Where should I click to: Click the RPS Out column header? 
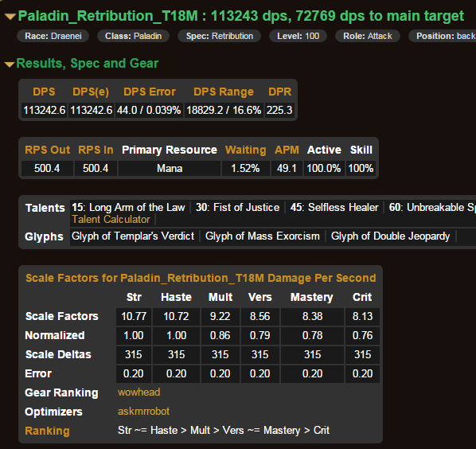(x=47, y=150)
